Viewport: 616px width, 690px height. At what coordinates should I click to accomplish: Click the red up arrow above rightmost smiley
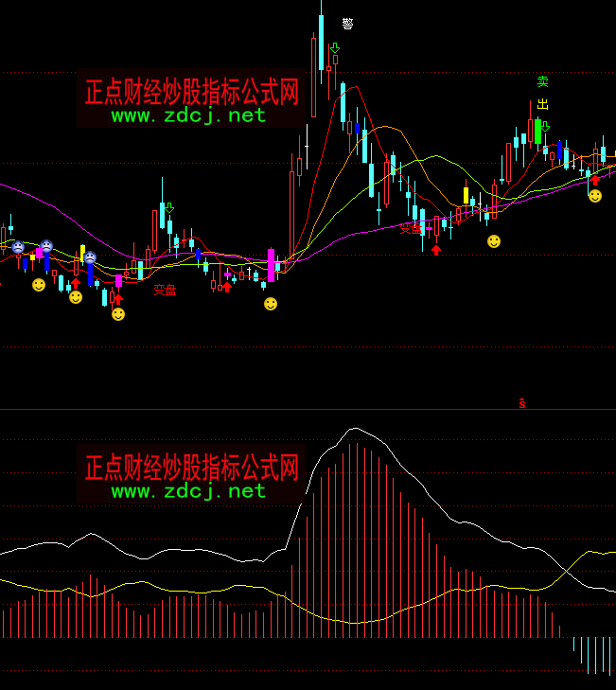pyautogui.click(x=594, y=179)
